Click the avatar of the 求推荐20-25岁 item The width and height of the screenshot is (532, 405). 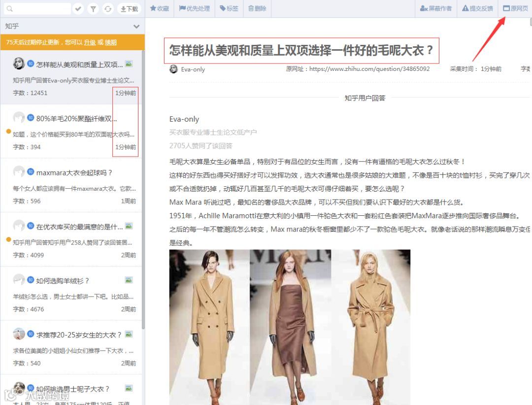coord(19,334)
